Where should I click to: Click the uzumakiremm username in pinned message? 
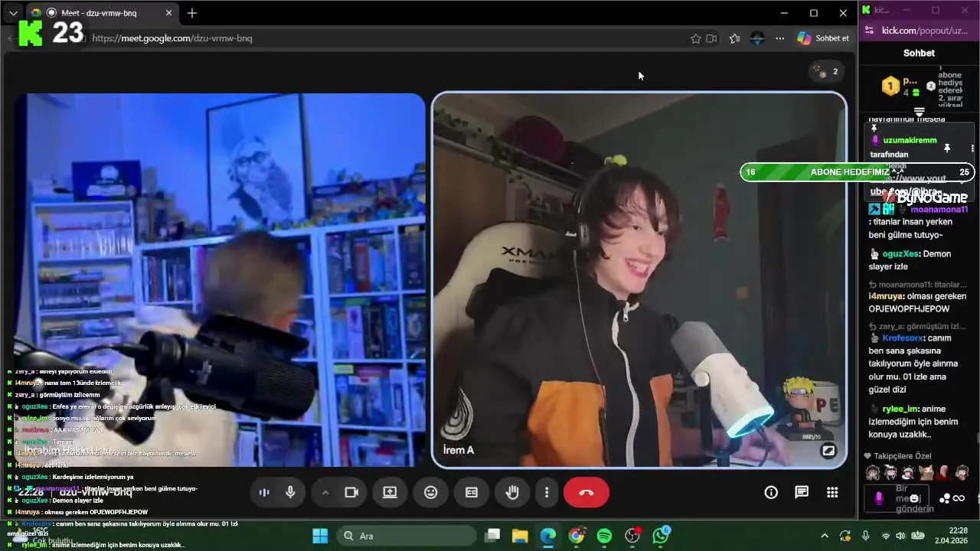[910, 141]
